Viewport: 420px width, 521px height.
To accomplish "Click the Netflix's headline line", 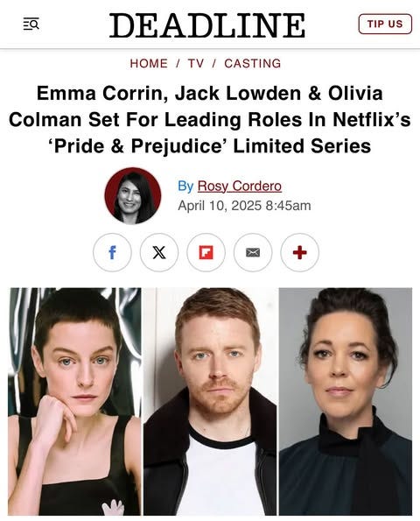I will tap(210, 120).
